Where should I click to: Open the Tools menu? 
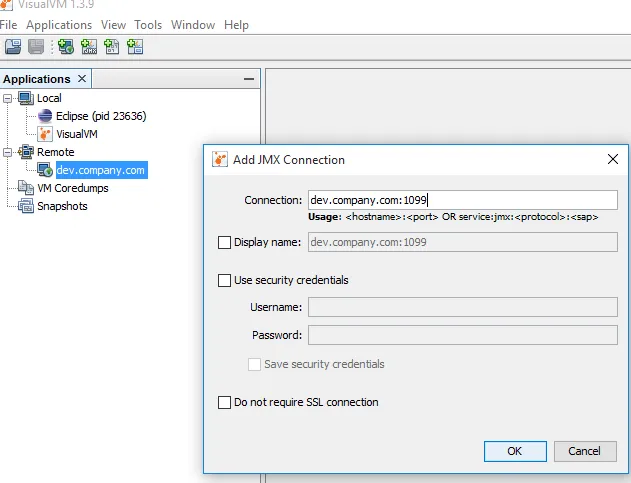(148, 25)
